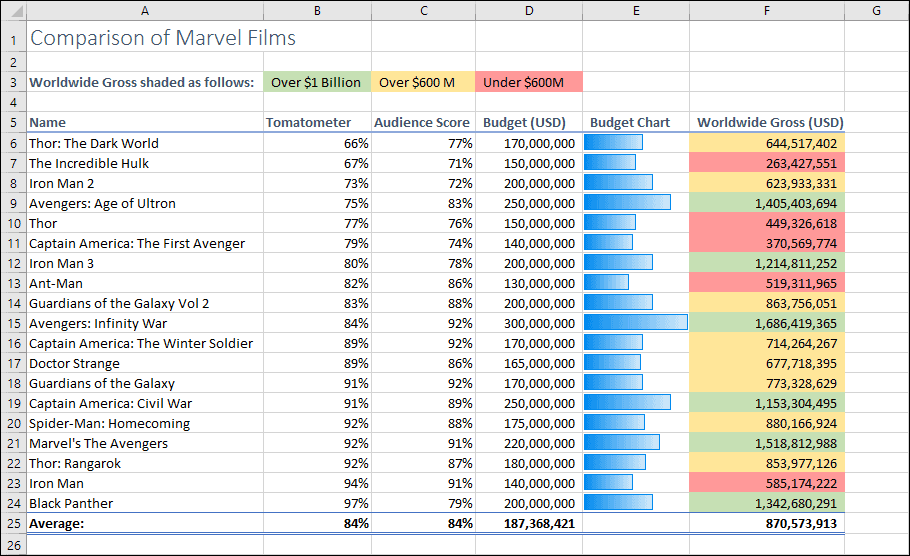
Task: Click the 'Under $600M' red legend cell
Action: [529, 82]
